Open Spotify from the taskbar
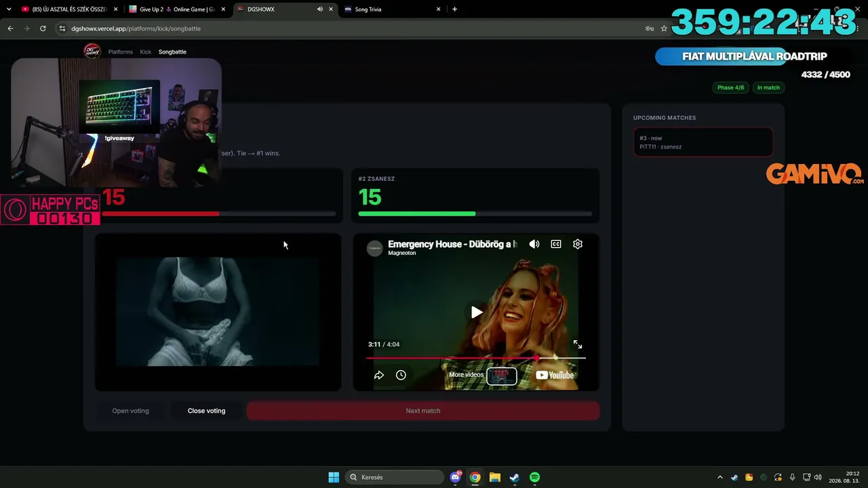Image resolution: width=868 pixels, height=488 pixels. tap(534, 477)
